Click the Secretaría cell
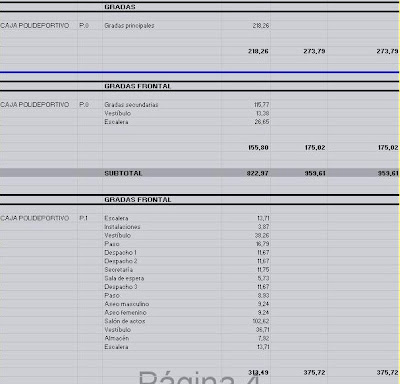Image resolution: width=400 pixels, height=384 pixels. (x=119, y=270)
